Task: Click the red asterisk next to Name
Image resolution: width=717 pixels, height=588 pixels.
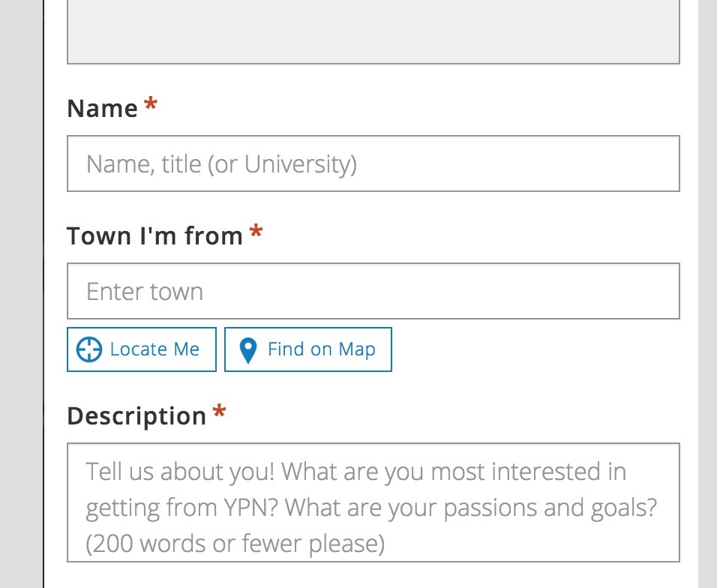Action: [151, 106]
